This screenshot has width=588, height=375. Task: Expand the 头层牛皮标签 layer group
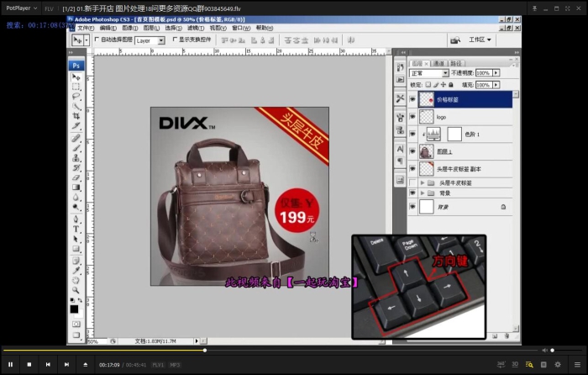coord(423,182)
